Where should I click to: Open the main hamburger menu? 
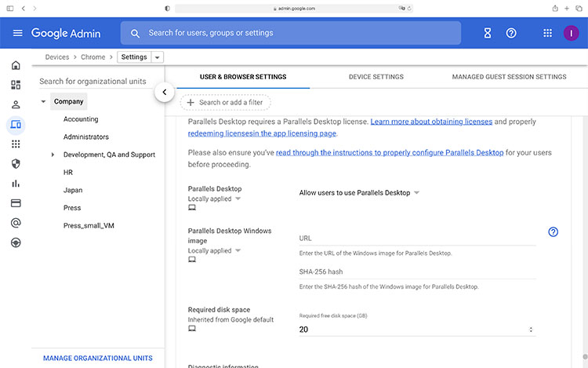pyautogui.click(x=17, y=33)
